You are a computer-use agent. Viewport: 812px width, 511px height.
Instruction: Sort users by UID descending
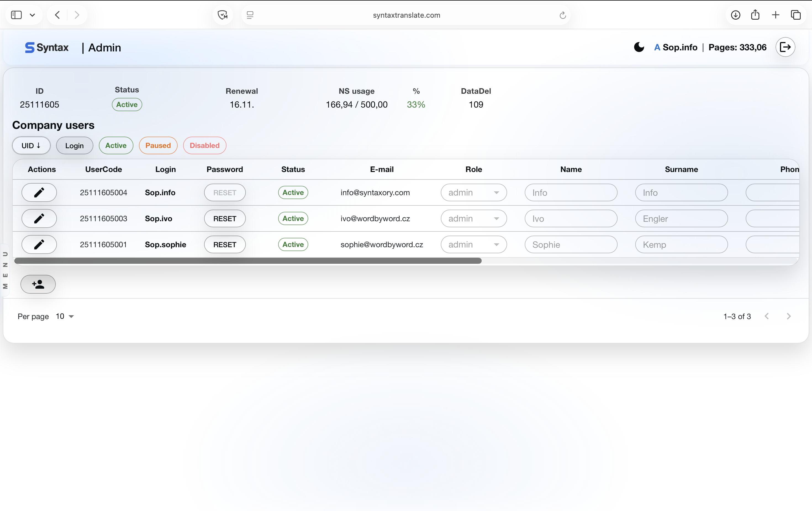31,145
